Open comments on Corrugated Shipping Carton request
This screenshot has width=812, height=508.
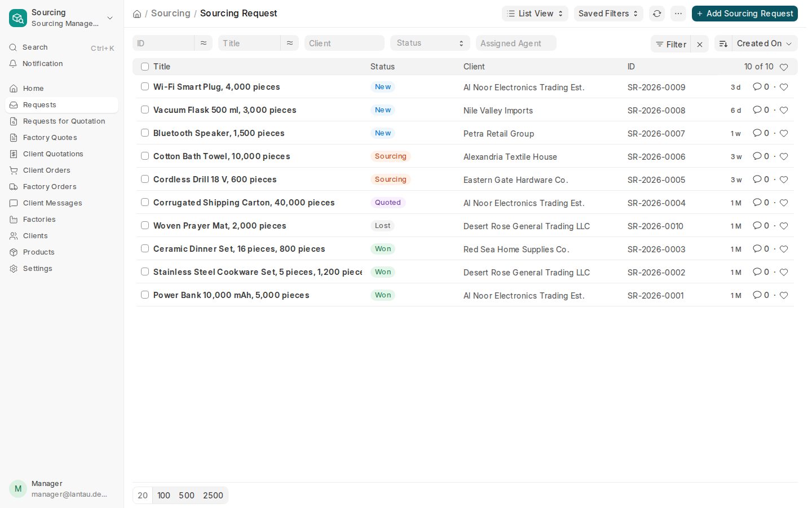(761, 203)
